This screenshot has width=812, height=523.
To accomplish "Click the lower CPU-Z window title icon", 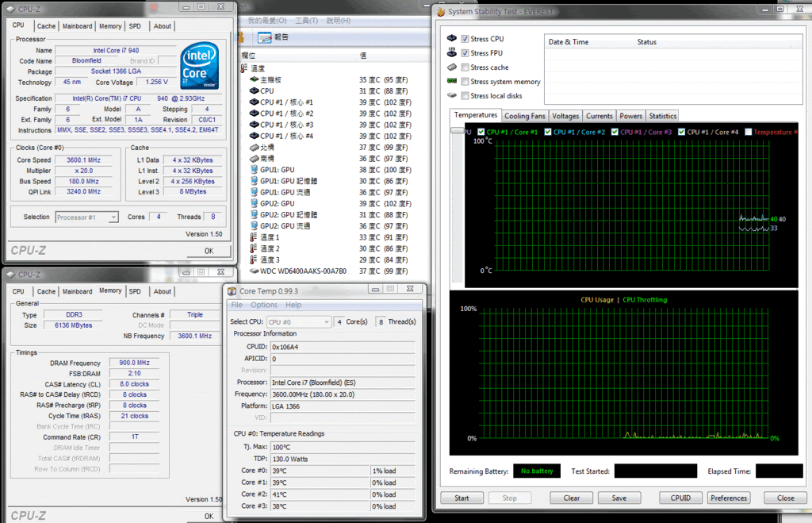I will [10, 275].
